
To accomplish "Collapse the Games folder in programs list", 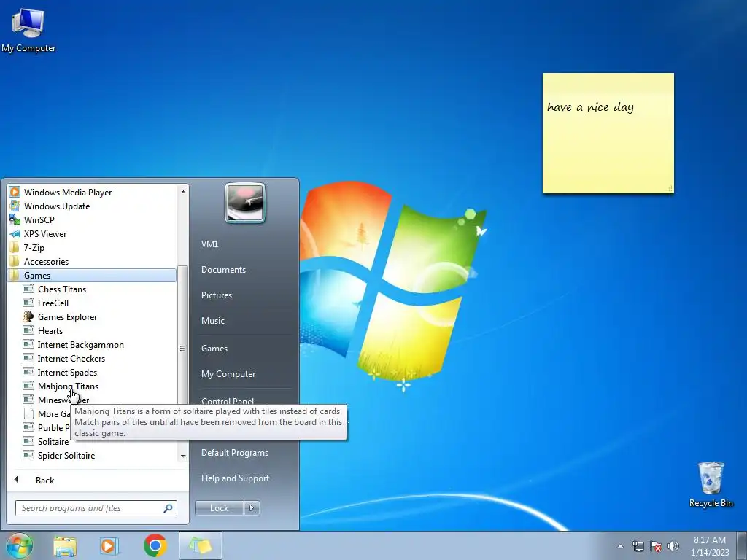I will coord(91,275).
